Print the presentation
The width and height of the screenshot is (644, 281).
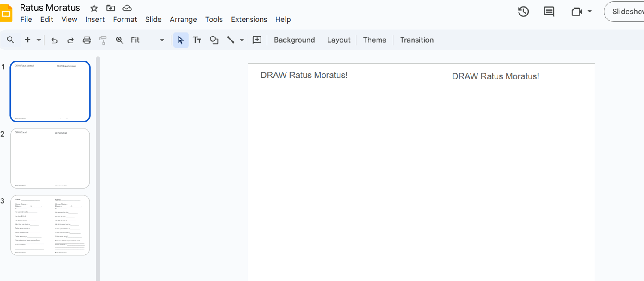pyautogui.click(x=87, y=40)
